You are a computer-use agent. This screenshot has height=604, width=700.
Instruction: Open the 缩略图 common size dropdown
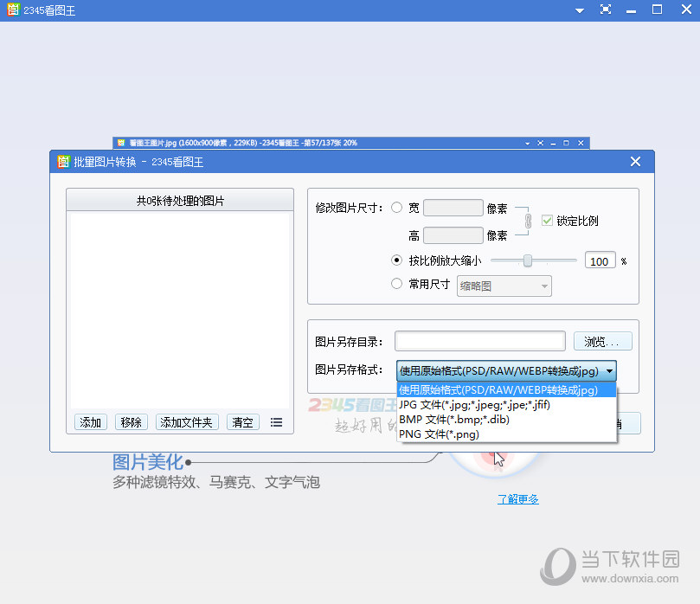click(x=504, y=286)
